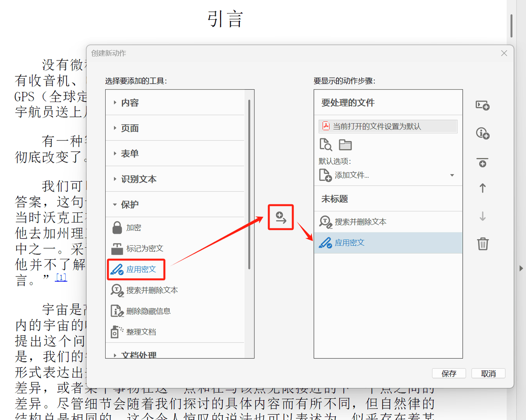Expand the right side pane arrow
The image size is (526, 420).
(522, 268)
